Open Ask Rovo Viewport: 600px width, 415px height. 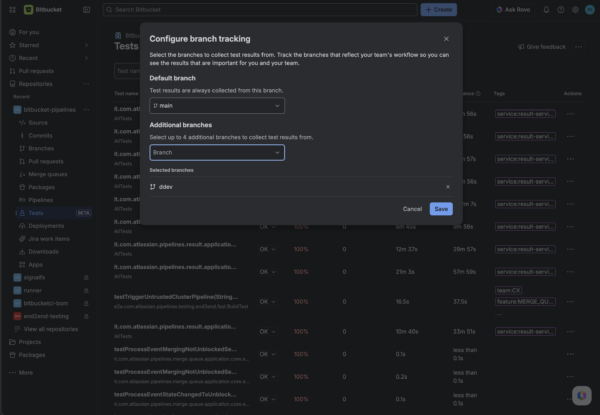pyautogui.click(x=514, y=10)
